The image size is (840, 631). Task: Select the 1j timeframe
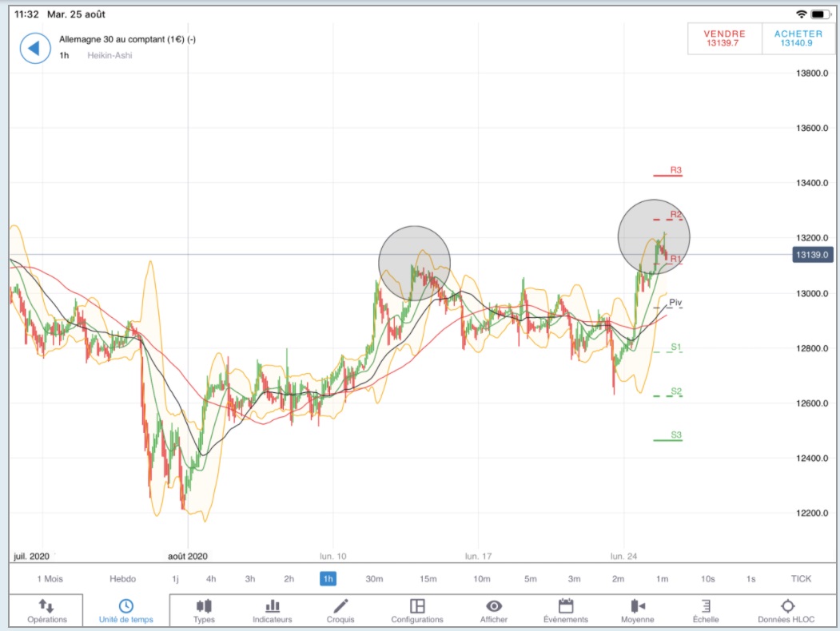pos(175,578)
